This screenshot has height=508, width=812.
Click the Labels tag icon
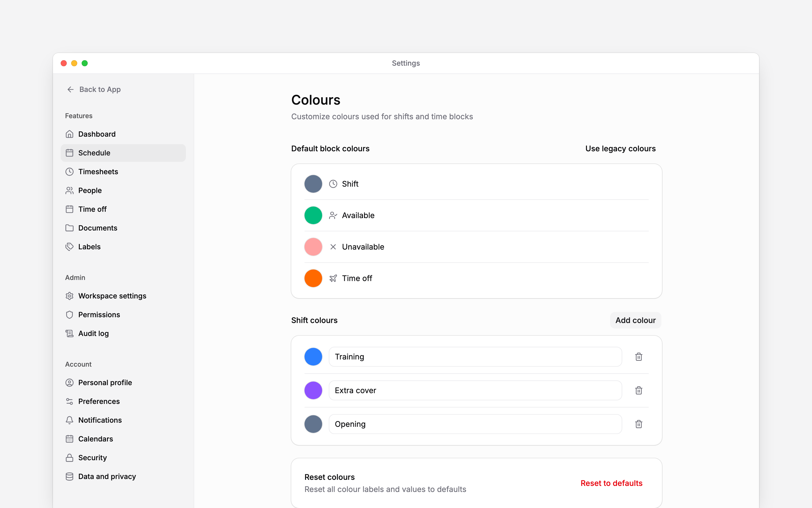tap(70, 247)
